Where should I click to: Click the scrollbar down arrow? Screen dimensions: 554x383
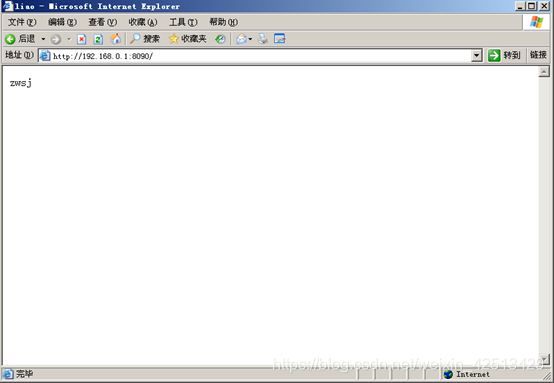tap(544, 360)
